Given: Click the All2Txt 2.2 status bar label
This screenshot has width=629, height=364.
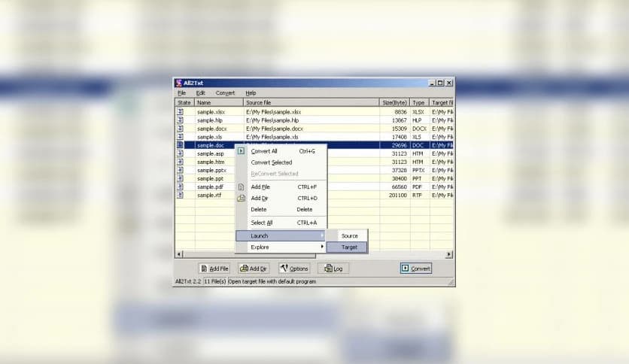Looking at the screenshot, I should 188,281.
